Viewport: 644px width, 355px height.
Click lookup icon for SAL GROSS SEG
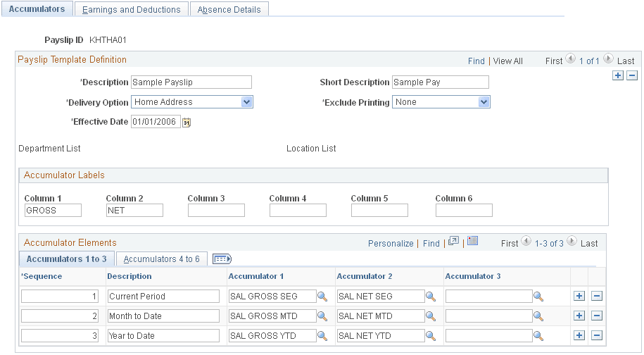tap(322, 297)
